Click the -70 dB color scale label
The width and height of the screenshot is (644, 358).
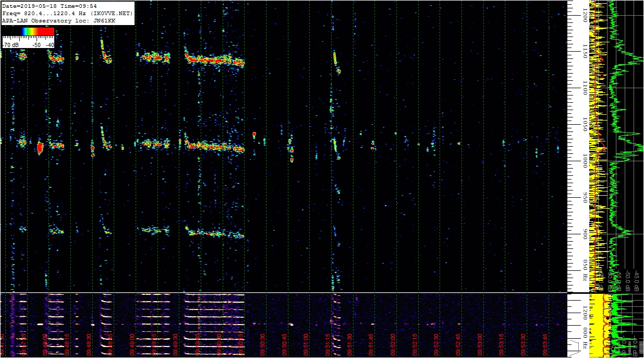tap(11, 45)
